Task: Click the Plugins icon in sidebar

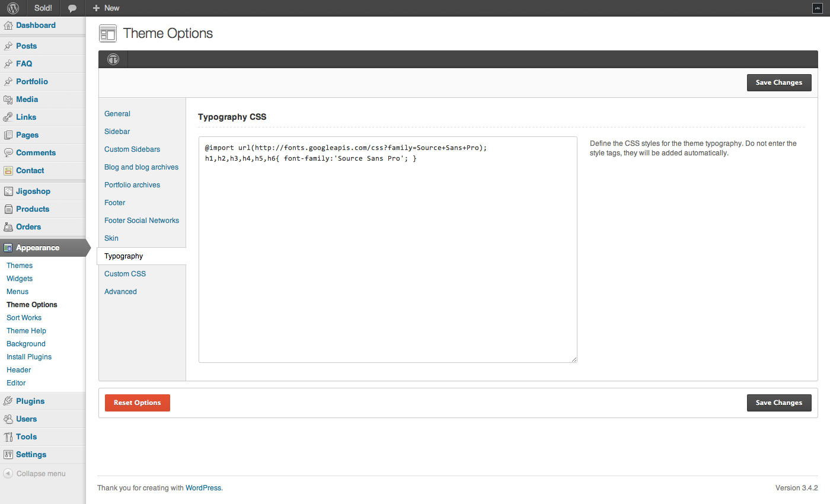Action: click(8, 401)
